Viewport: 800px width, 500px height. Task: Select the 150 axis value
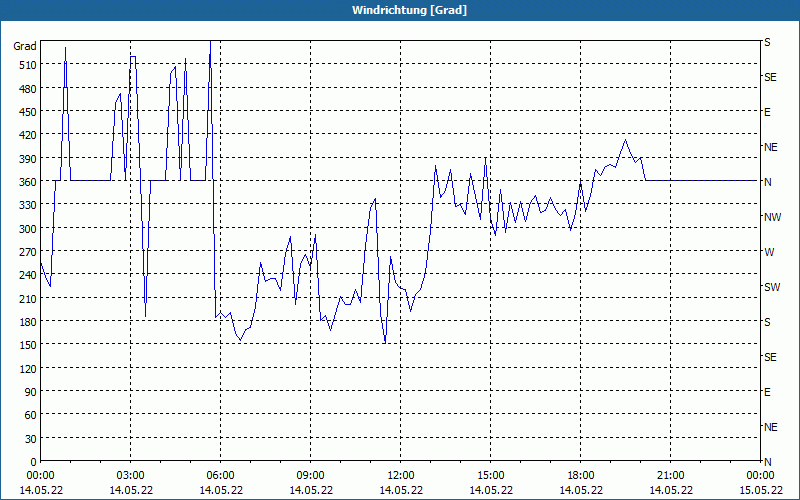pyautogui.click(x=28, y=346)
